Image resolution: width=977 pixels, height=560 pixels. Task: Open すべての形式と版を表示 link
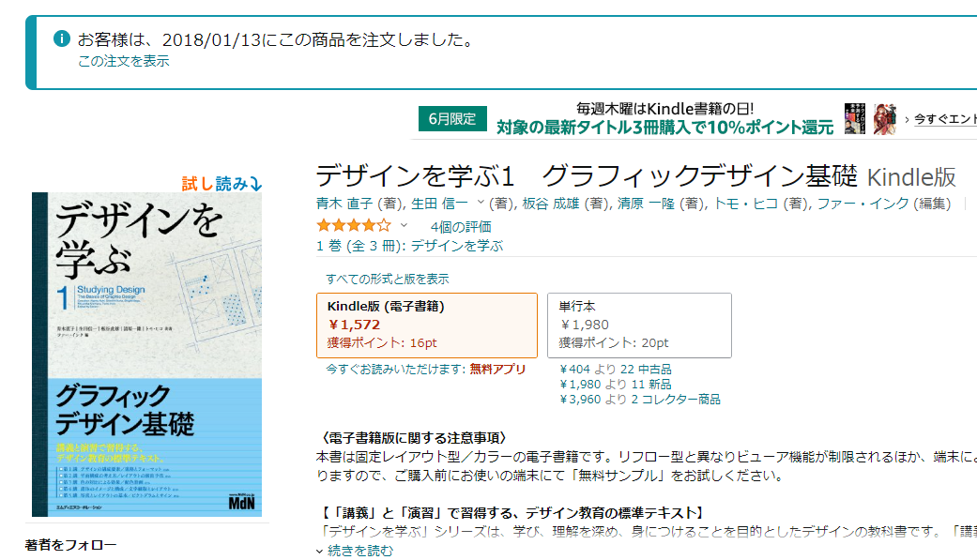tap(387, 280)
